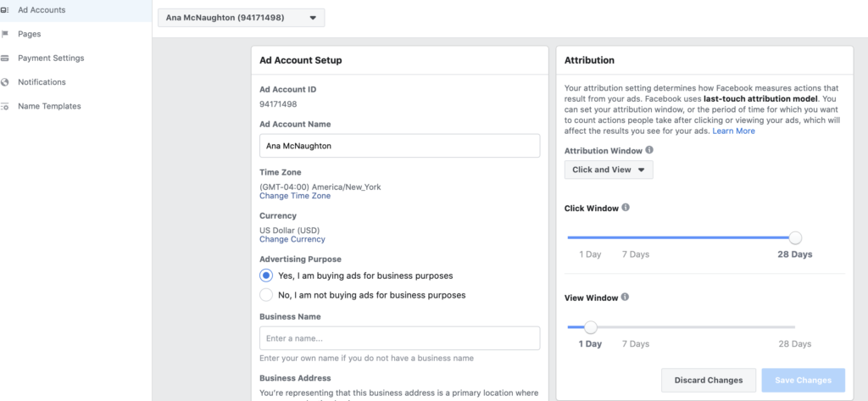Click the Pages flag icon
Screen dimensions: 868x401
(x=4, y=34)
